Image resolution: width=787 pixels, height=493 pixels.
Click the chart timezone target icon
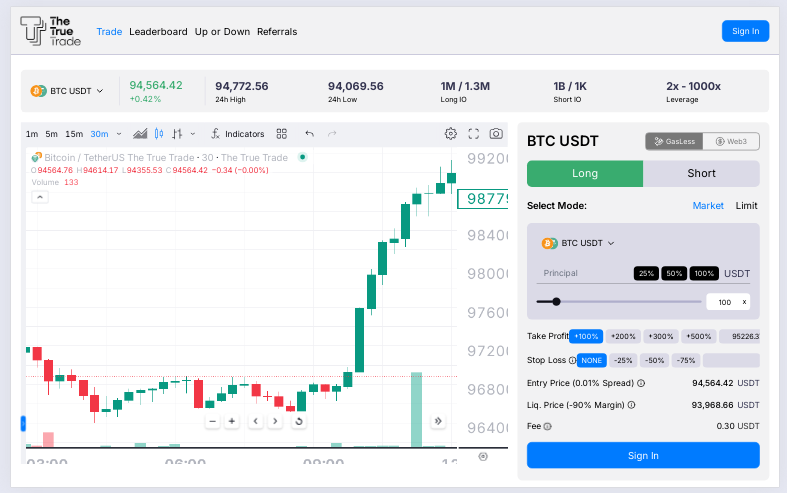(483, 456)
